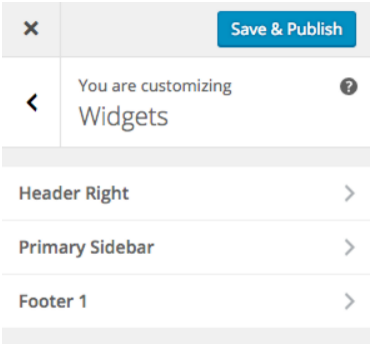The height and width of the screenshot is (360, 370).
Task: Open help via the question mark icon
Action: click(x=349, y=87)
